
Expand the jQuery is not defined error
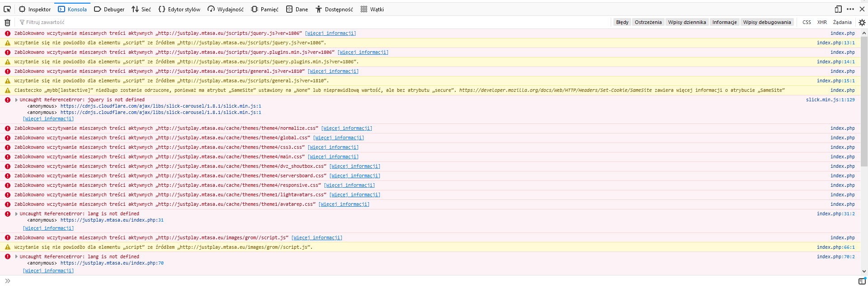17,100
